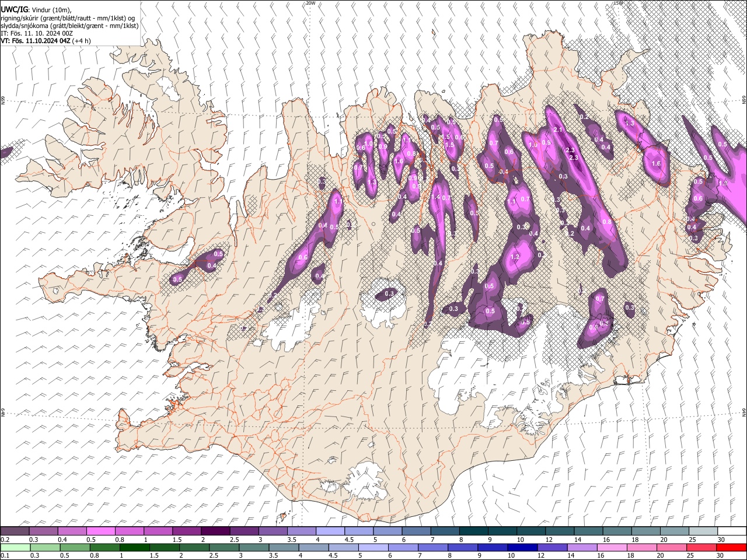The height and width of the screenshot is (560, 747).
Task: Click the '(+4 h)' forecast offset text
Action: [82, 41]
